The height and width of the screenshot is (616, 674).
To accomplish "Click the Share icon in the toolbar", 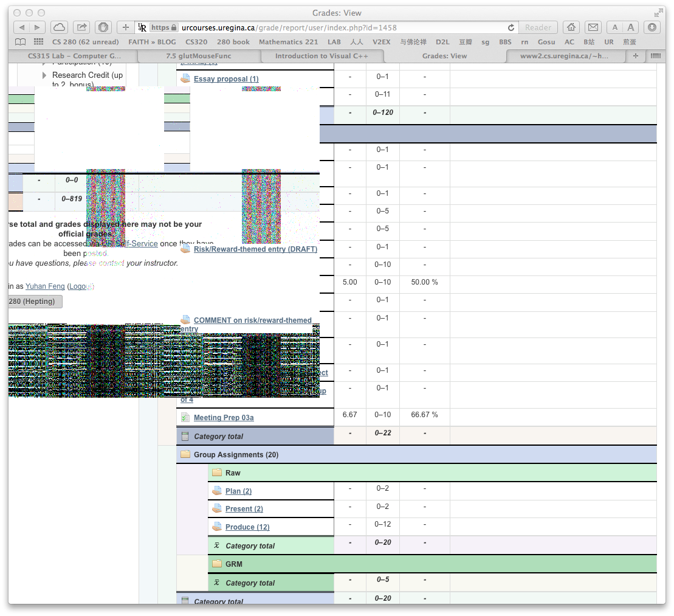I will point(81,27).
